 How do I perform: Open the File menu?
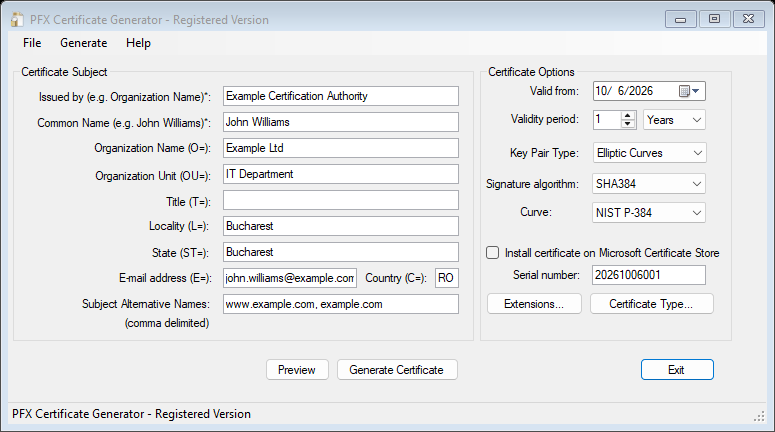coord(32,43)
